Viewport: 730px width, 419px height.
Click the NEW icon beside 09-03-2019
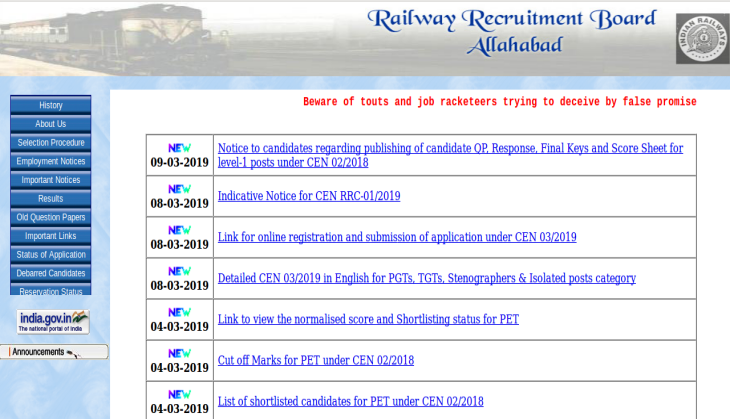click(180, 147)
